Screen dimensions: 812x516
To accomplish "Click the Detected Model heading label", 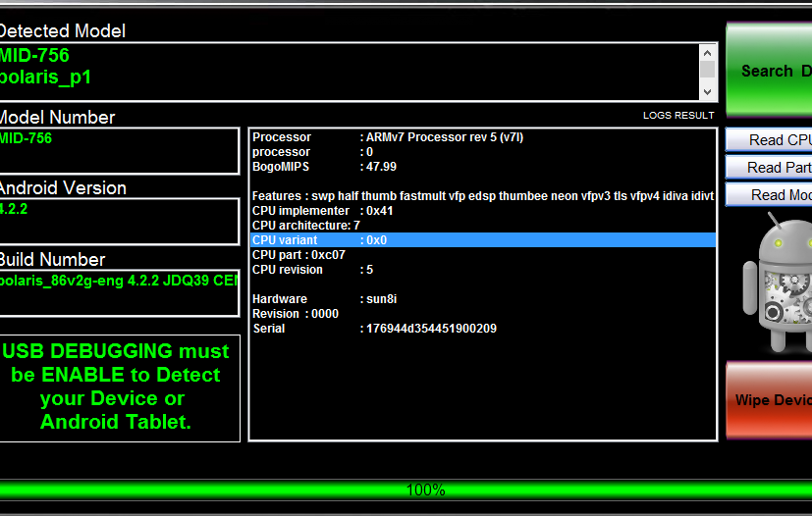I will [x=62, y=31].
